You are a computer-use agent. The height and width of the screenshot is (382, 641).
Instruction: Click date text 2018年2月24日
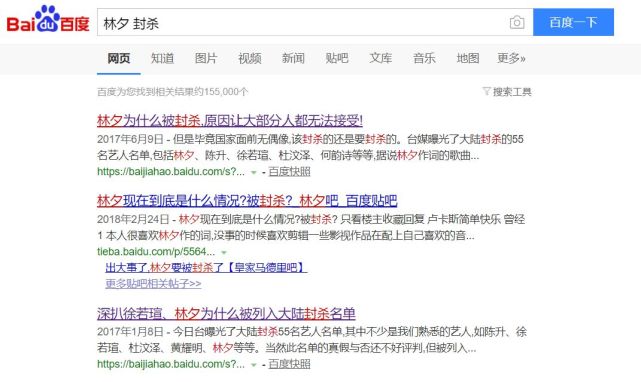[x=133, y=219]
